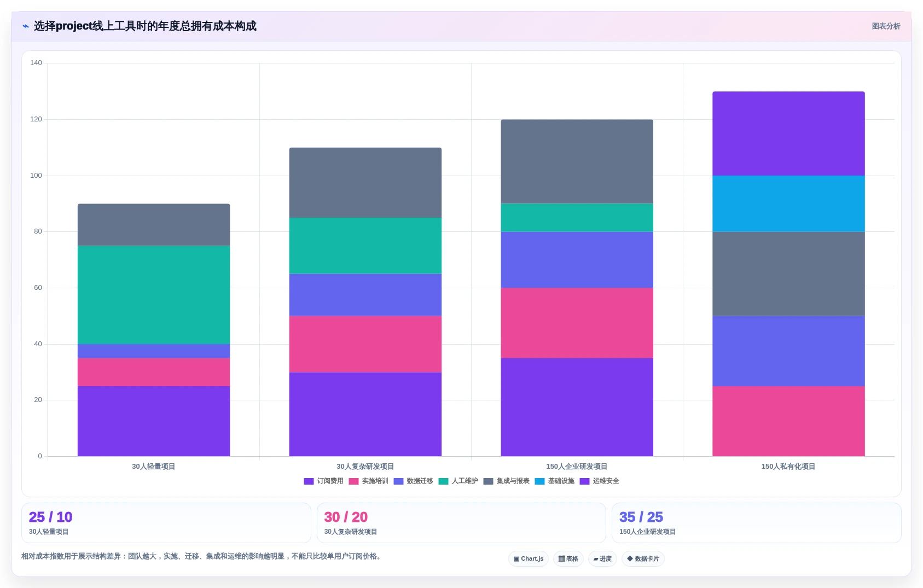Click the purple 运维安全 segment of 150人私有化项目 bar
Screen dimensions: 923x588
pyautogui.click(x=788, y=133)
